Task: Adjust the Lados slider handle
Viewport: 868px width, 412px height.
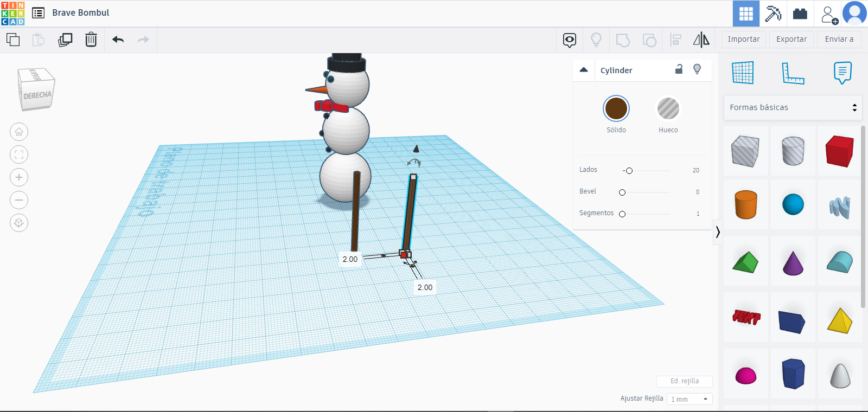Action: (629, 171)
